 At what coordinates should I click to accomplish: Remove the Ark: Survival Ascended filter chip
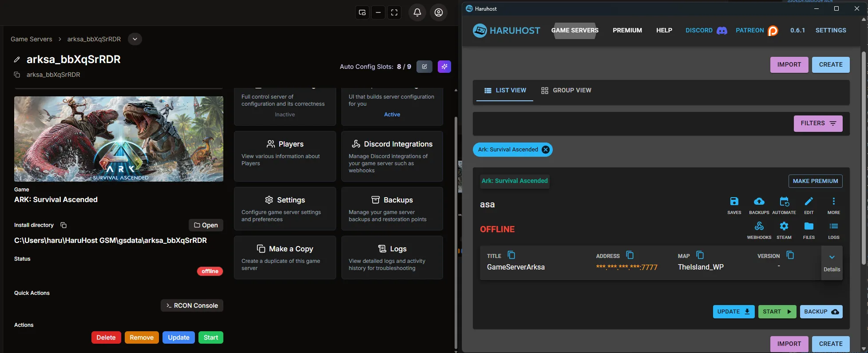(x=545, y=150)
